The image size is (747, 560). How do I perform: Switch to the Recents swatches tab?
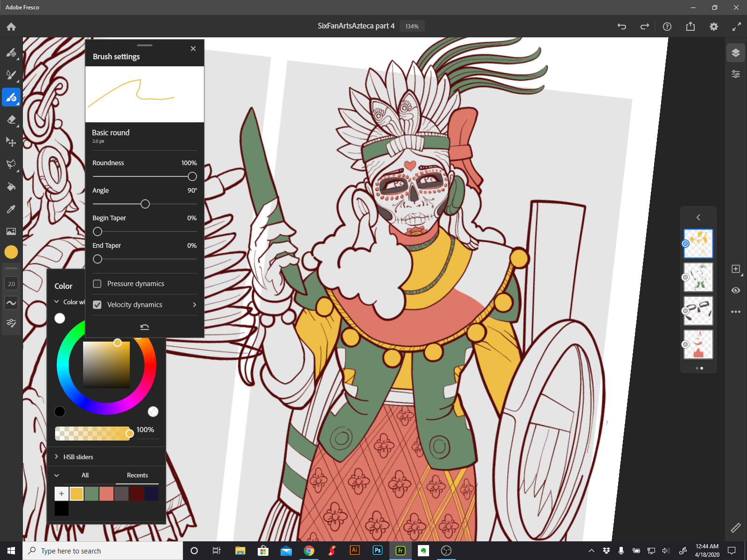point(137,475)
